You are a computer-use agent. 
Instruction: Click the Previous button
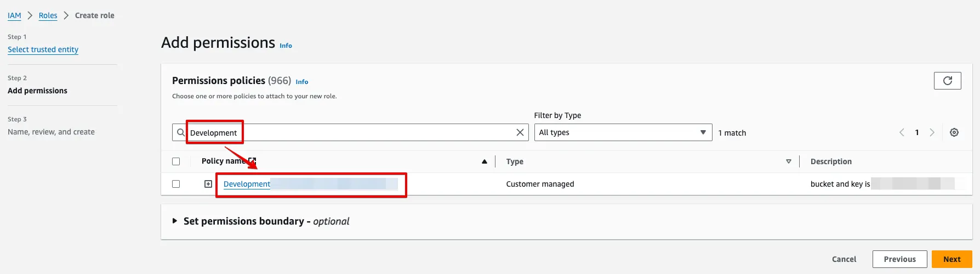point(899,259)
